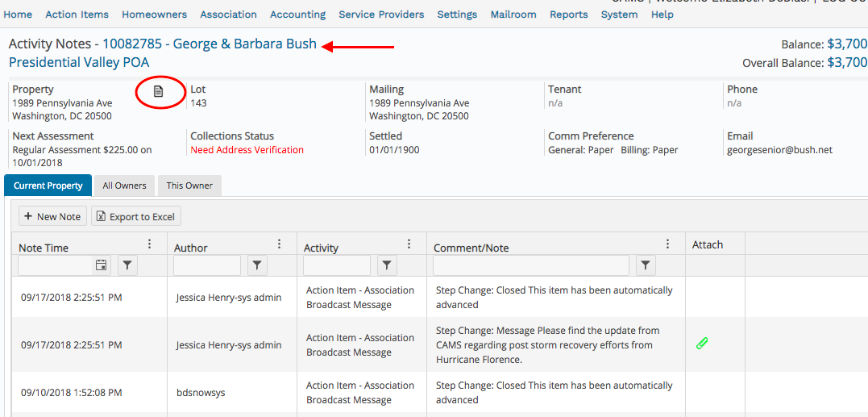Open green paperclip attachment for Hurricane Florence note
This screenshot has width=868, height=417.
pos(702,344)
